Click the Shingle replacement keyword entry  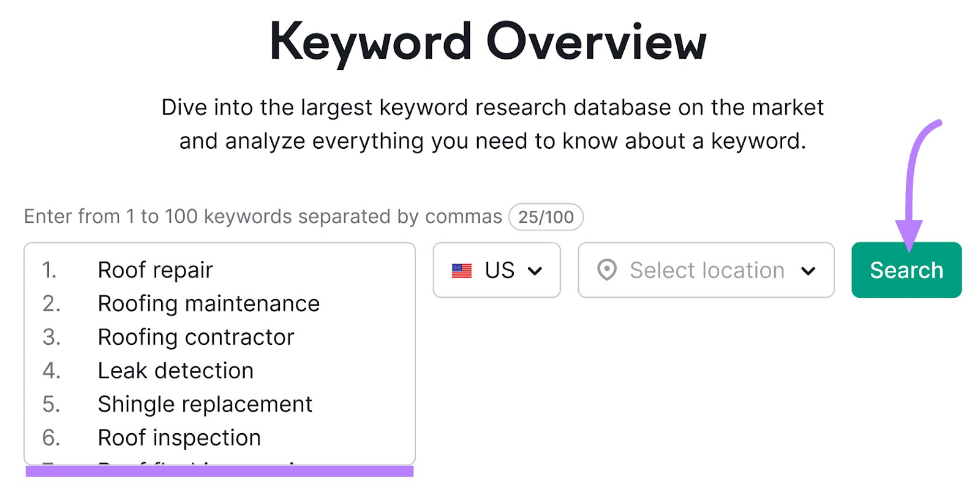click(205, 404)
